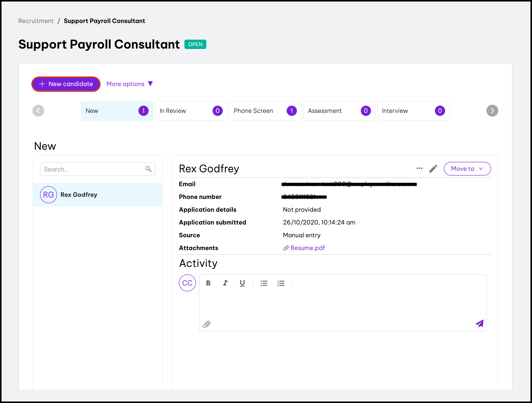Insert a numbered list

(x=281, y=283)
